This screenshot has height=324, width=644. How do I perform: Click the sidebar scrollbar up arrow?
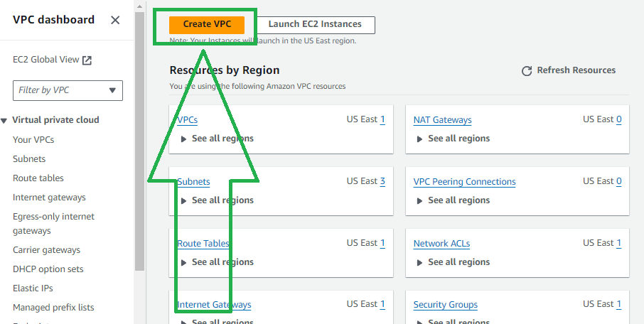(139, 6)
